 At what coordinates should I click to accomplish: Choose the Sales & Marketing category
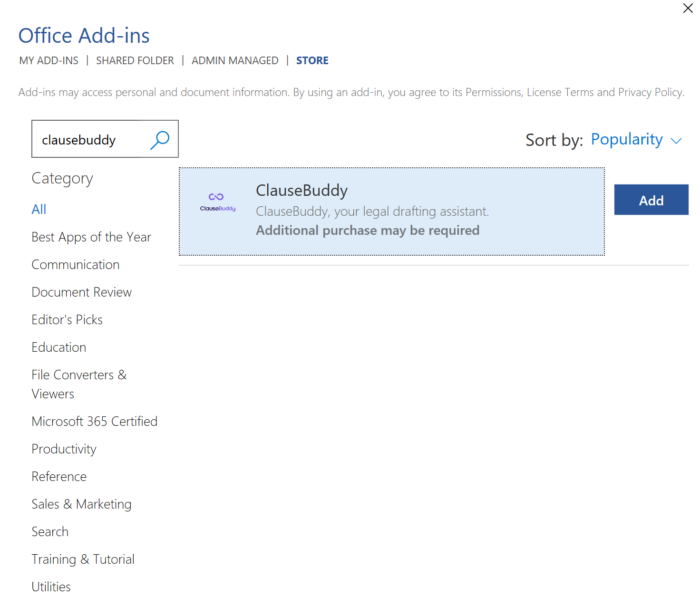(x=81, y=504)
